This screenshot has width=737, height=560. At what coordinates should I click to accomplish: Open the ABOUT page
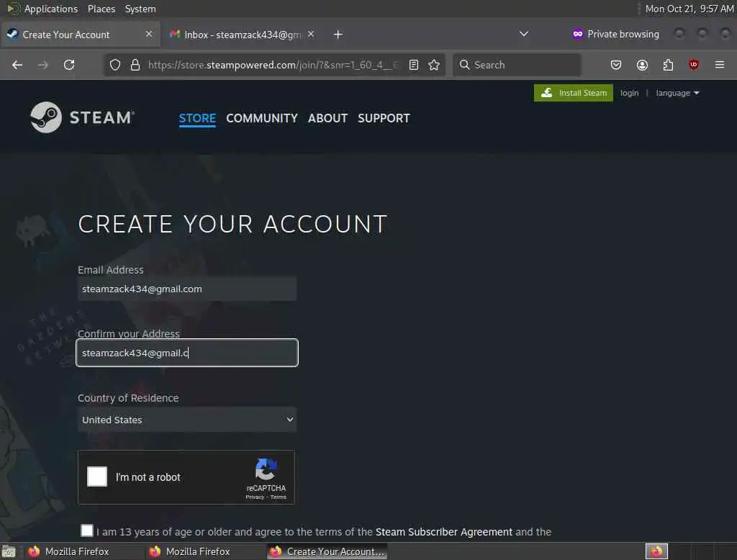click(x=327, y=118)
